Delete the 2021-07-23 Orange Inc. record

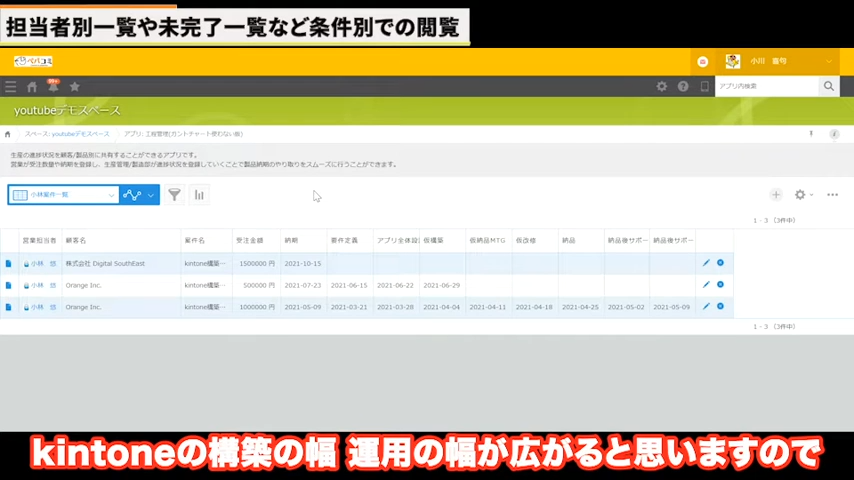(720, 284)
